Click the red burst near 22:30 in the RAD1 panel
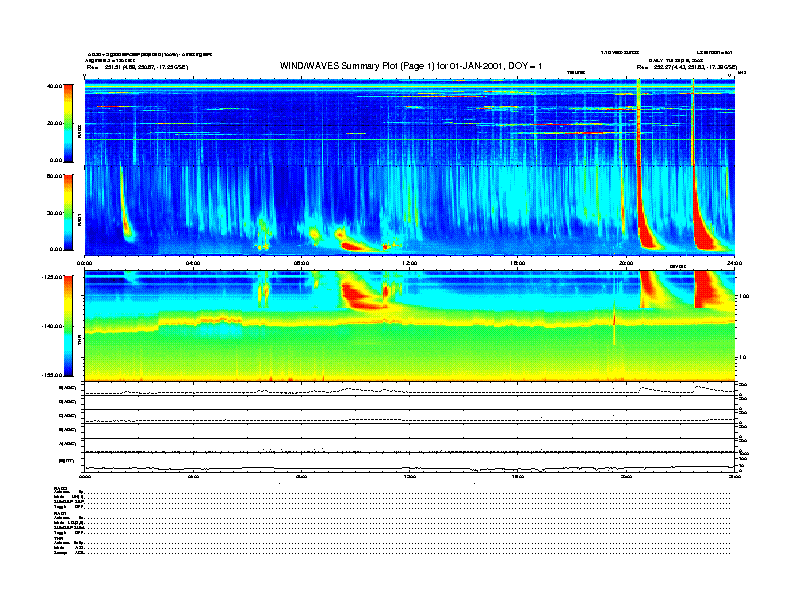 (x=703, y=222)
